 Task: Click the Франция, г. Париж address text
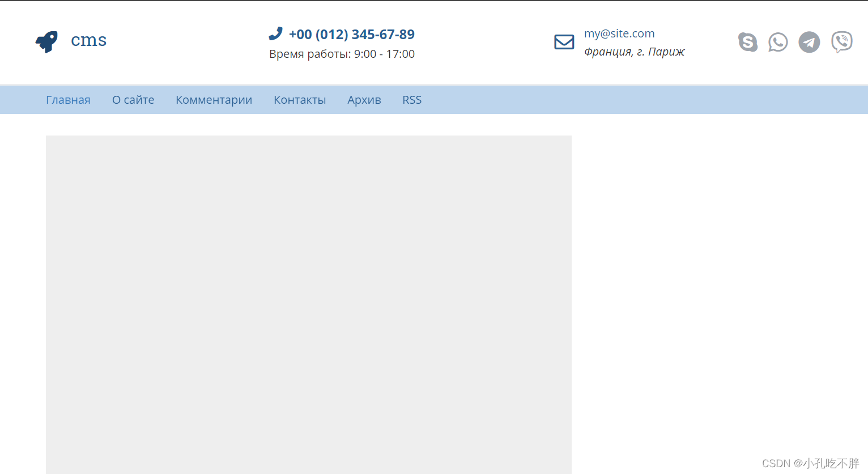pos(635,52)
